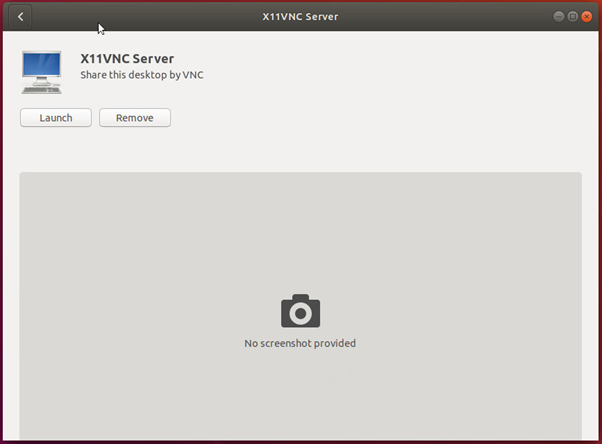Go back using the header arrow
Screen dimensions: 602x444
tap(20, 17)
